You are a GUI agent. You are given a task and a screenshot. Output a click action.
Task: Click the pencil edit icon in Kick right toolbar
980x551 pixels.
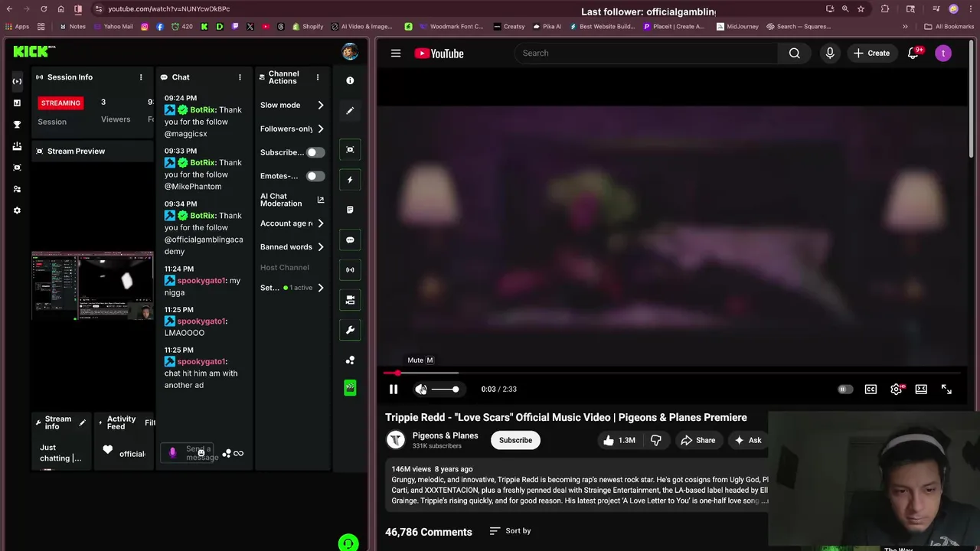350,110
